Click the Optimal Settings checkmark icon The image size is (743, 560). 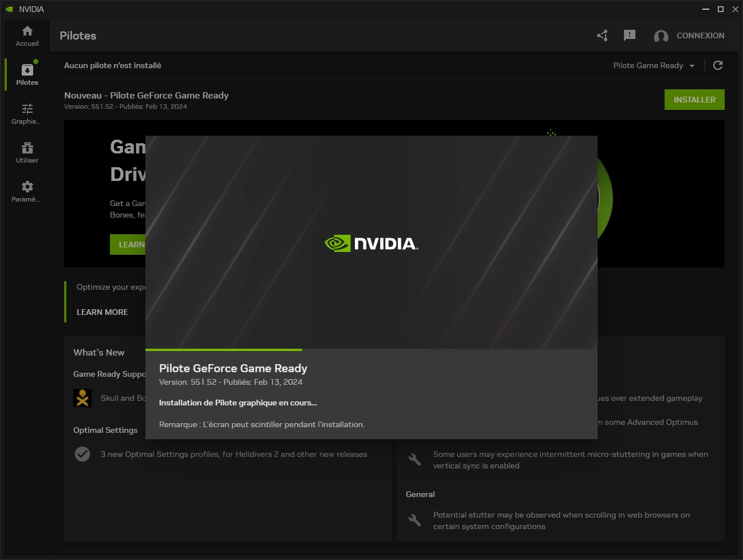click(82, 454)
